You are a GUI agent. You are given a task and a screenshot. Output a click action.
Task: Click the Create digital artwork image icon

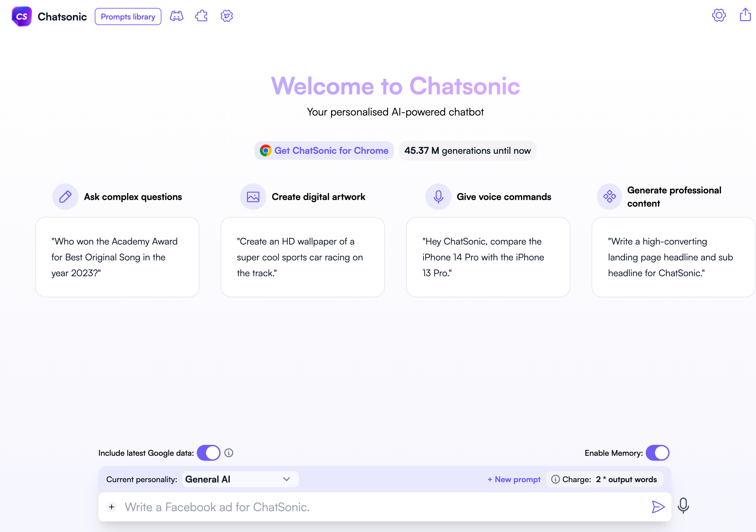click(x=252, y=197)
